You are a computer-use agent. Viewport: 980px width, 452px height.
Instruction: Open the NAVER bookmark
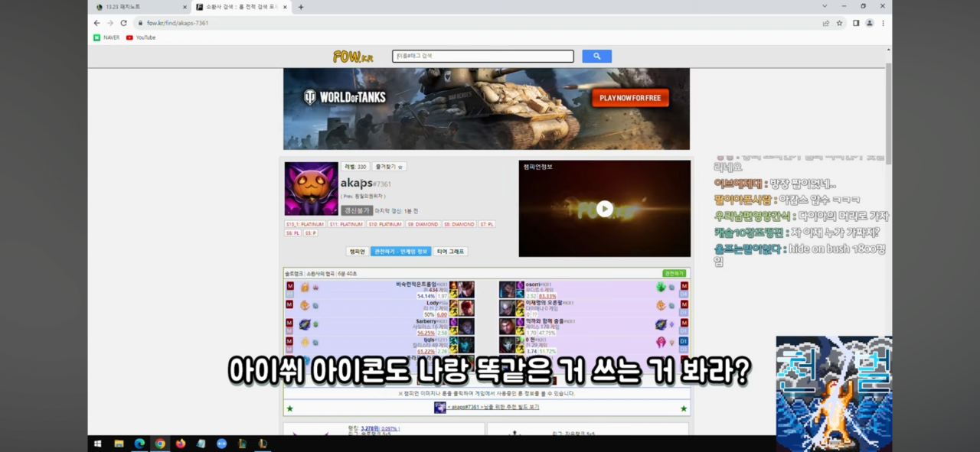click(106, 37)
